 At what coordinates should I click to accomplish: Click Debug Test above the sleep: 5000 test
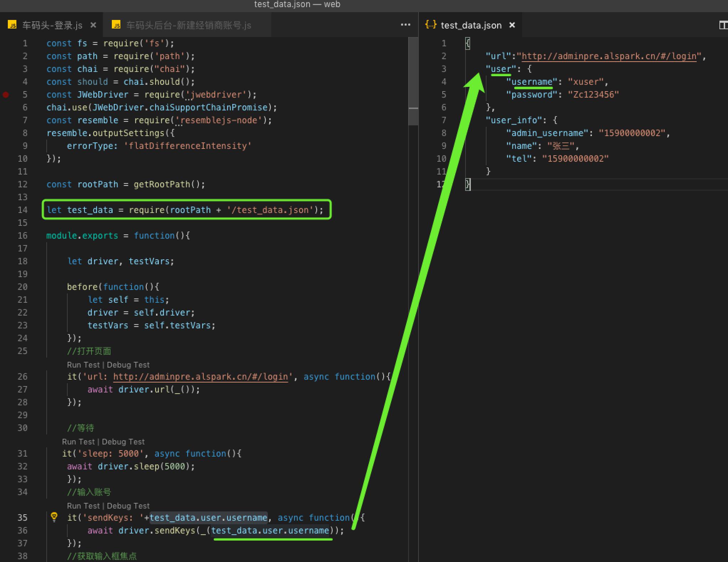click(x=123, y=442)
